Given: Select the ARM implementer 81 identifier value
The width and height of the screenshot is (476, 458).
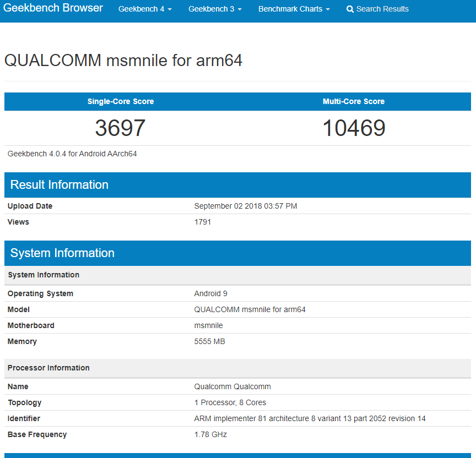Looking at the screenshot, I should (x=310, y=418).
